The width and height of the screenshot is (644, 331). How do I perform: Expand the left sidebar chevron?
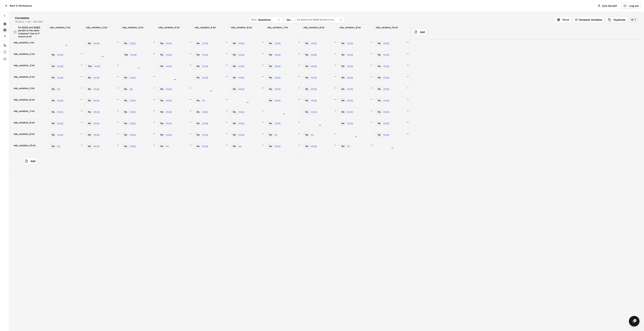(x=5, y=16)
